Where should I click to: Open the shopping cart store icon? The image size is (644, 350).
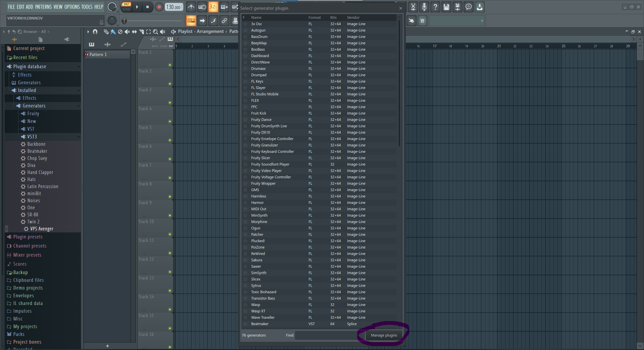tap(422, 21)
